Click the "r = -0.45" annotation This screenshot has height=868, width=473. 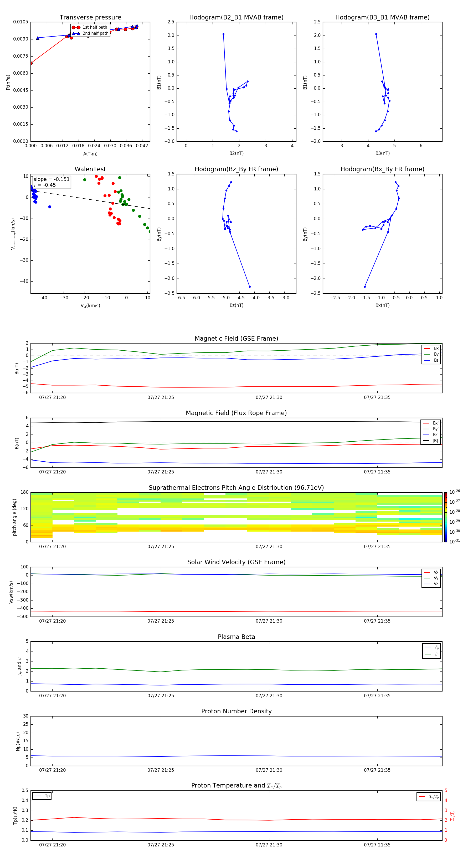click(45, 185)
